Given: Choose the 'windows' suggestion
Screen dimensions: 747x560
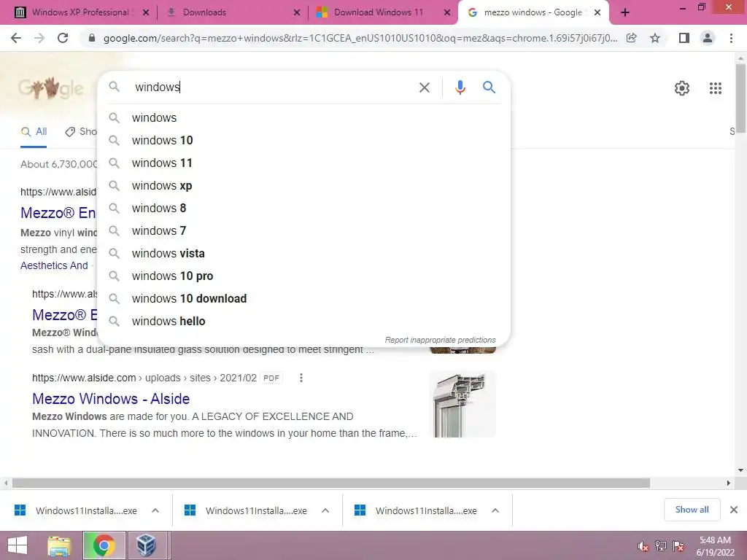Looking at the screenshot, I should (x=304, y=117).
